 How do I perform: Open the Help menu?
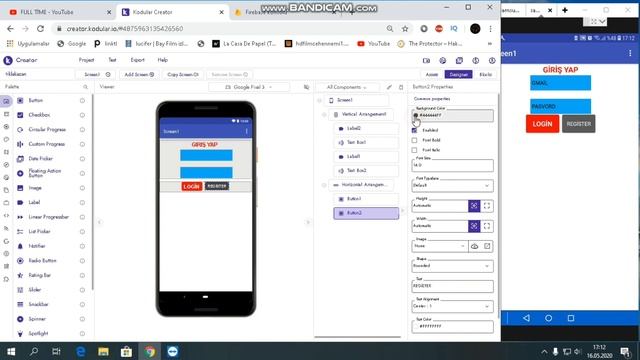click(x=162, y=60)
